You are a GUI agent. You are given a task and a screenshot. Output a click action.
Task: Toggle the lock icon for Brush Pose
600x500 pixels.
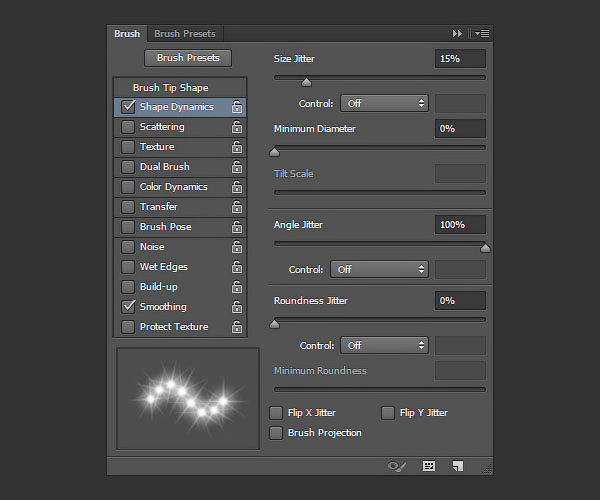[x=237, y=226]
